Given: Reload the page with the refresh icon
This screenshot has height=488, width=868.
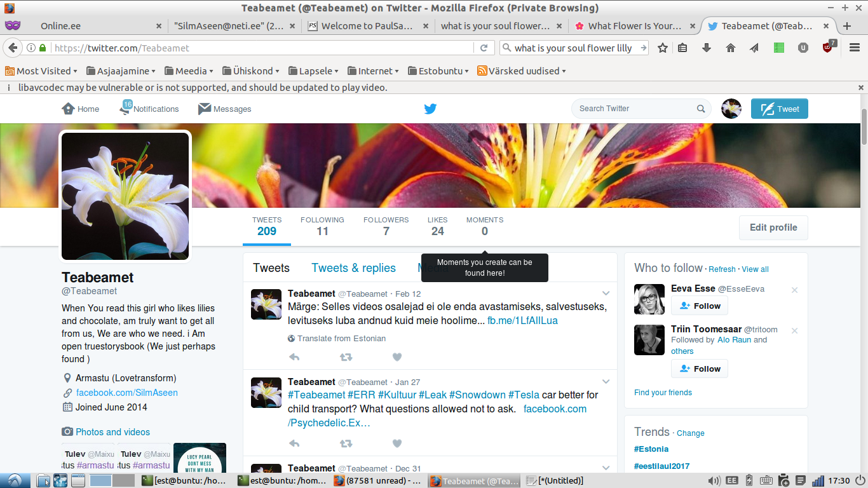Looking at the screenshot, I should point(484,48).
